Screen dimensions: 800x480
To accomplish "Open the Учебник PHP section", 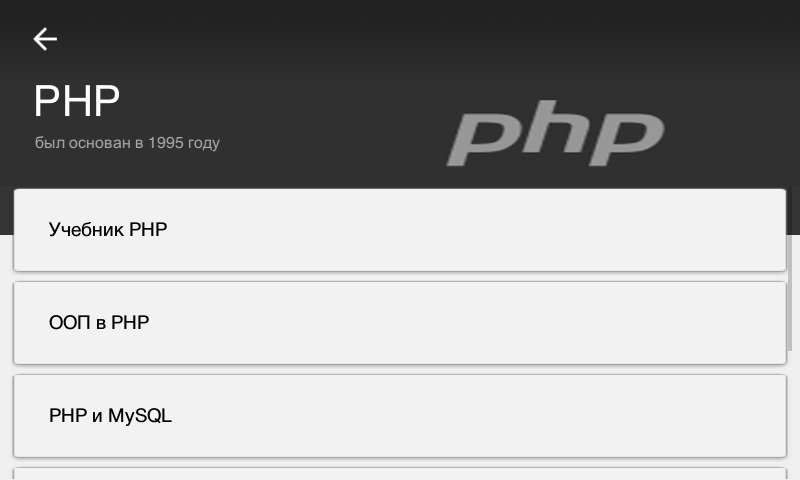I will (399, 230).
